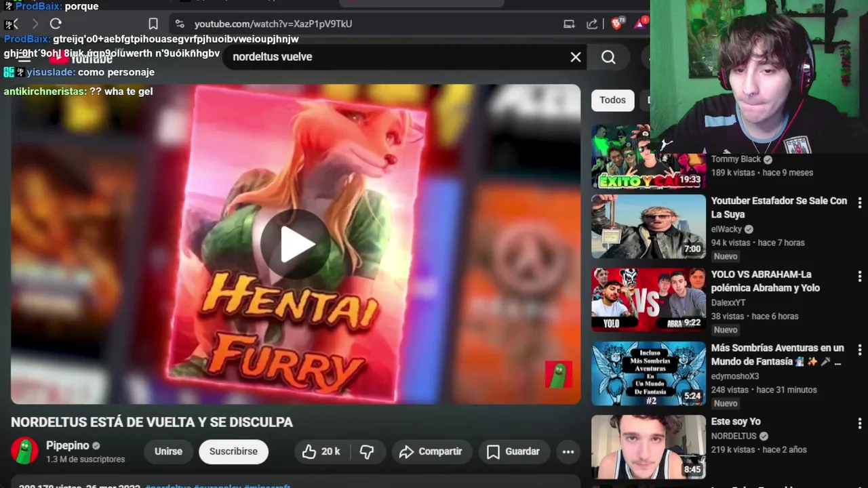The width and height of the screenshot is (868, 488).
Task: Click the youtube.com address bar URL
Action: (273, 24)
